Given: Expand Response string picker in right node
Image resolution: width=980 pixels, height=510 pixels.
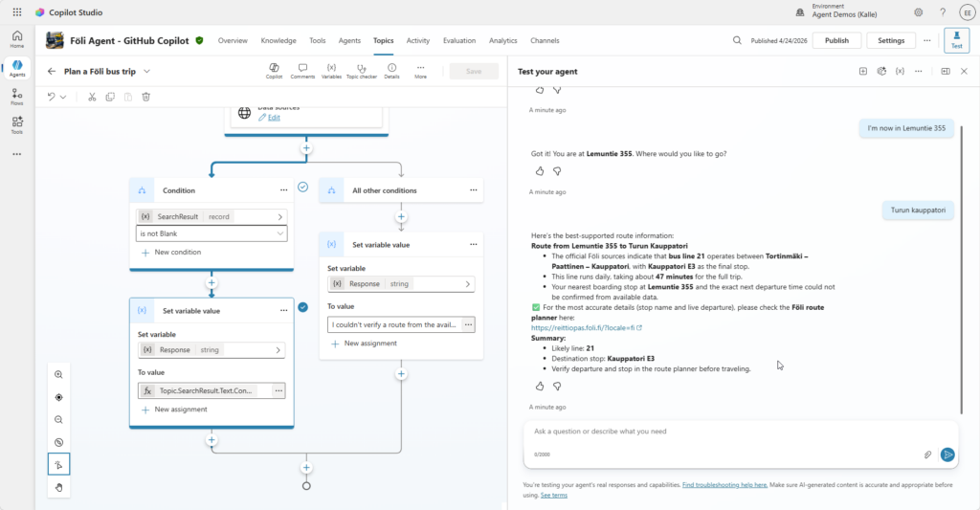Looking at the screenshot, I should tap(467, 284).
